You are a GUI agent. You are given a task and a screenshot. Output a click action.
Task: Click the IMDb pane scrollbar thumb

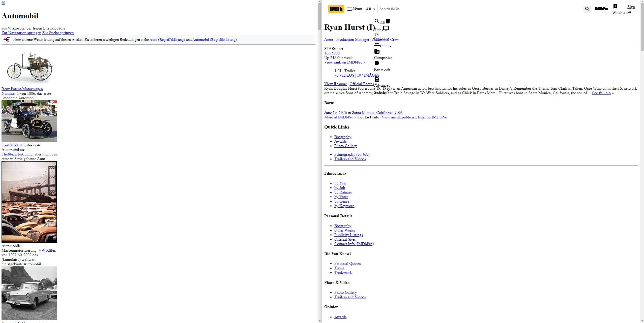point(642,27)
